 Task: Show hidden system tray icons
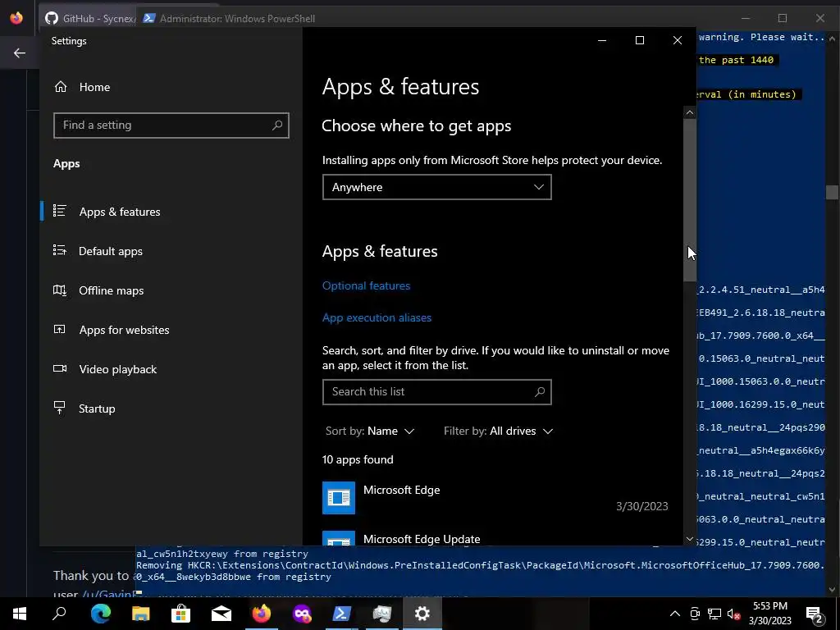pyautogui.click(x=675, y=614)
